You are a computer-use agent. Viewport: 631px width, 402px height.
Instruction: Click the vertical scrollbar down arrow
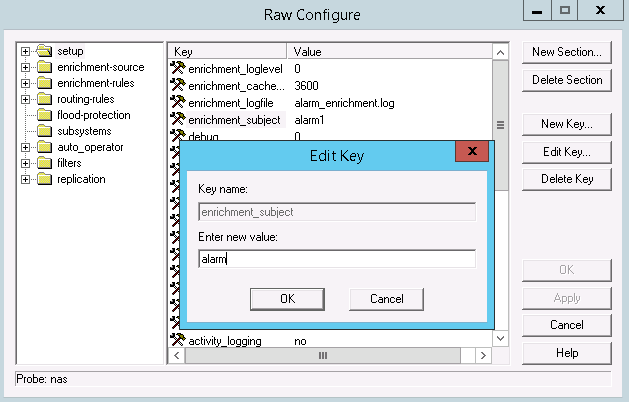500,338
